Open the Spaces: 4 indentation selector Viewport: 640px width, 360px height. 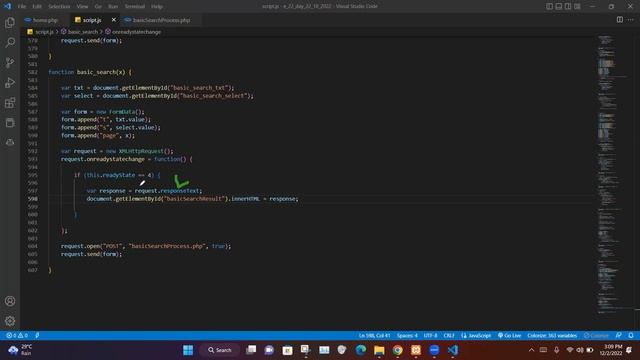[x=407, y=336]
